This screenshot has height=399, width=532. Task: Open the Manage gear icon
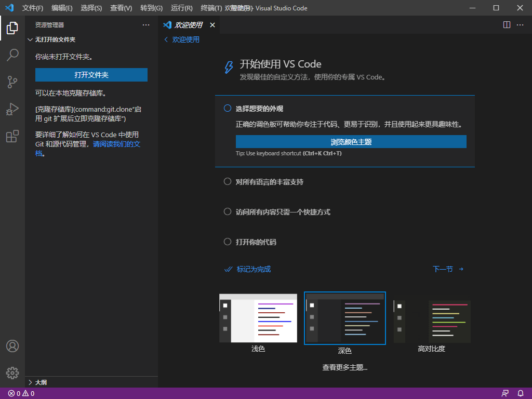click(x=12, y=373)
